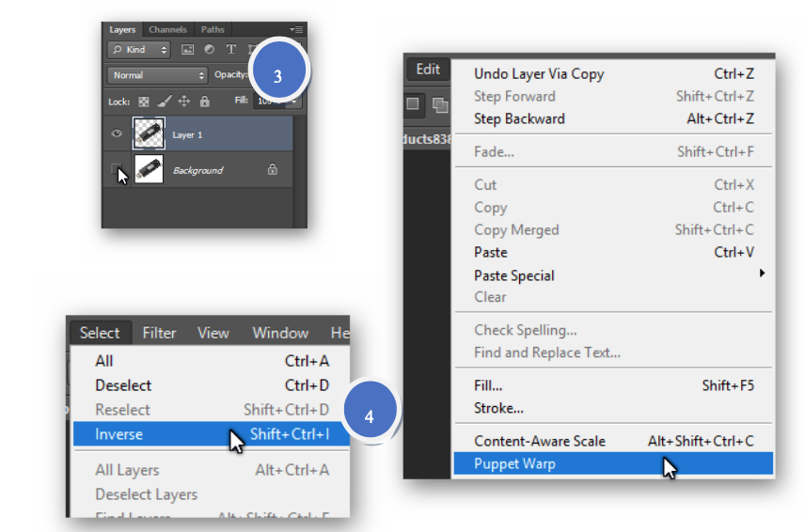Click the lock all icon
This screenshot has height=532, width=805.
click(204, 102)
